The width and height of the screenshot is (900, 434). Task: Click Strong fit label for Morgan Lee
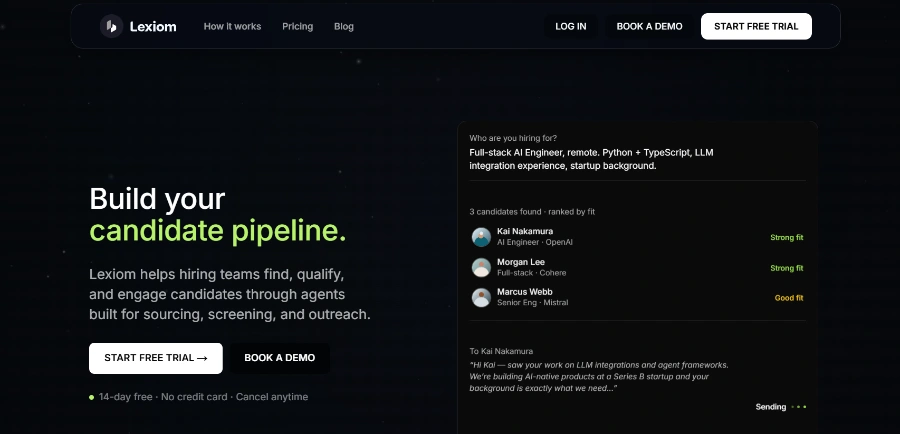click(786, 268)
